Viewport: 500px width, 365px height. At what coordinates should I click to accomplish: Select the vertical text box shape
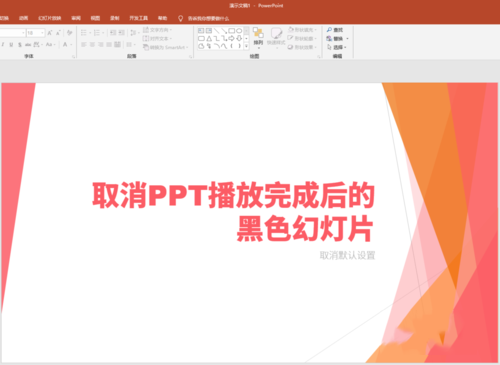pyautogui.click(x=209, y=31)
